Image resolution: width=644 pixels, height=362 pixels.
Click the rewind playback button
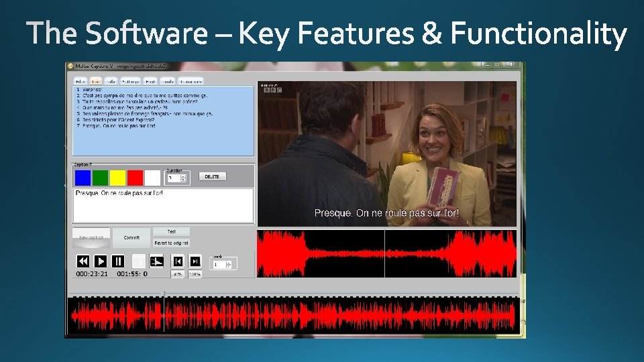click(x=83, y=261)
